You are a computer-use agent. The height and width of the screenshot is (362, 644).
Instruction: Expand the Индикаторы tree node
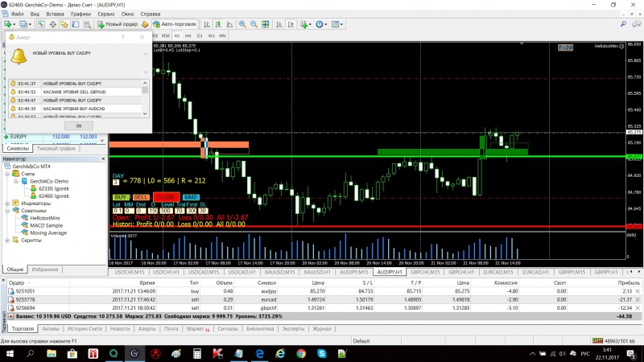(7, 204)
